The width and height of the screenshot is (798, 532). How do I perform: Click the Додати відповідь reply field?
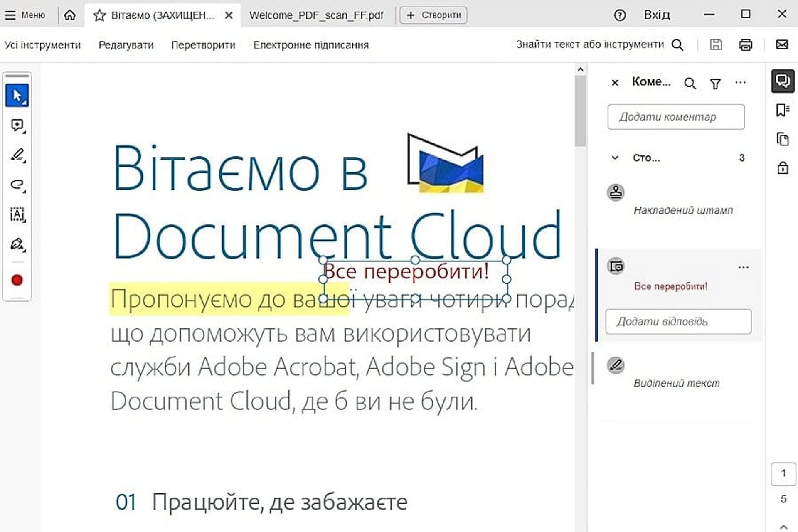pyautogui.click(x=678, y=321)
